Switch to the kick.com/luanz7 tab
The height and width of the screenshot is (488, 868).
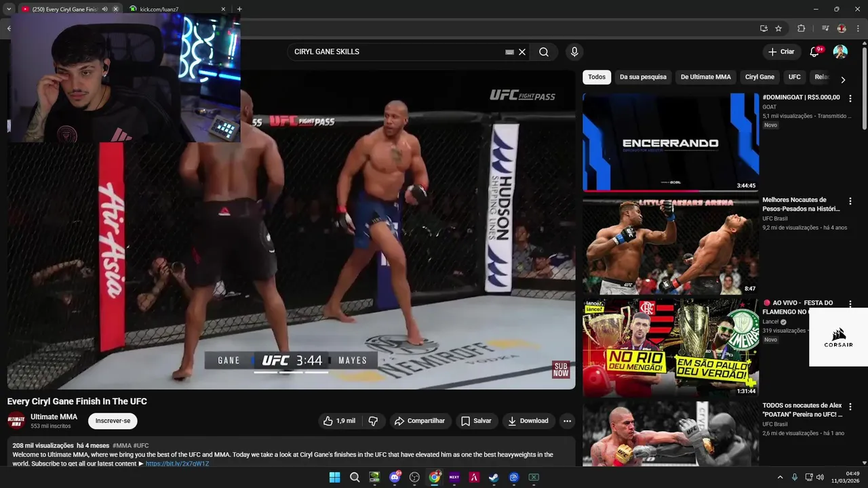tap(173, 9)
